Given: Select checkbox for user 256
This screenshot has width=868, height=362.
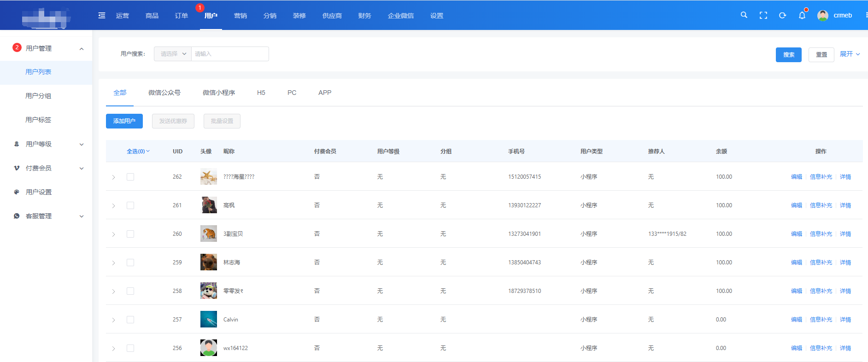Looking at the screenshot, I should click(x=130, y=348).
